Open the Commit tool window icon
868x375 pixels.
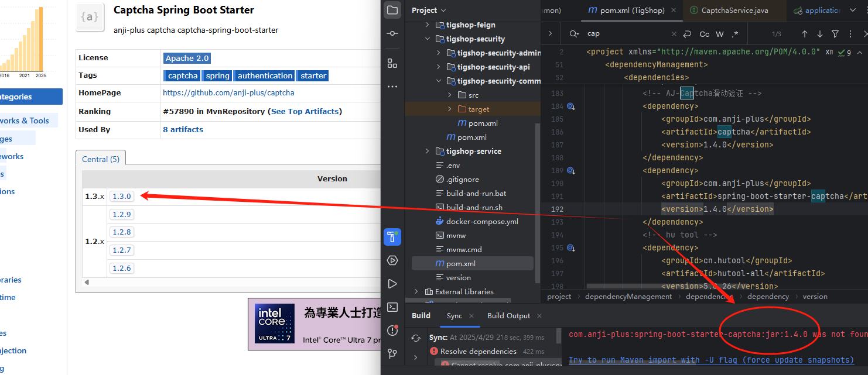click(392, 34)
